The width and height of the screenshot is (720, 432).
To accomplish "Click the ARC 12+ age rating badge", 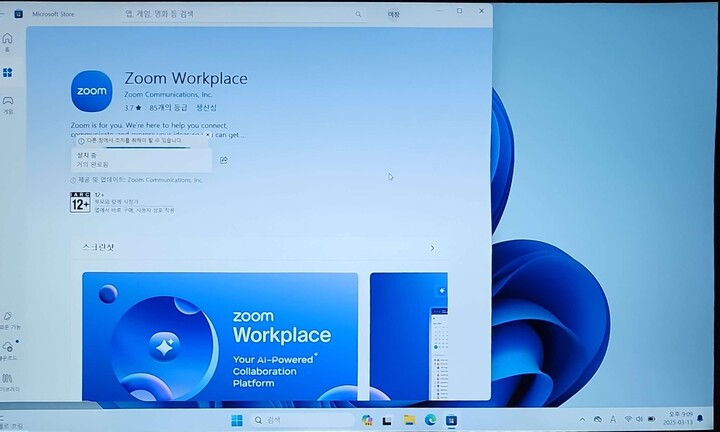I will 80,202.
